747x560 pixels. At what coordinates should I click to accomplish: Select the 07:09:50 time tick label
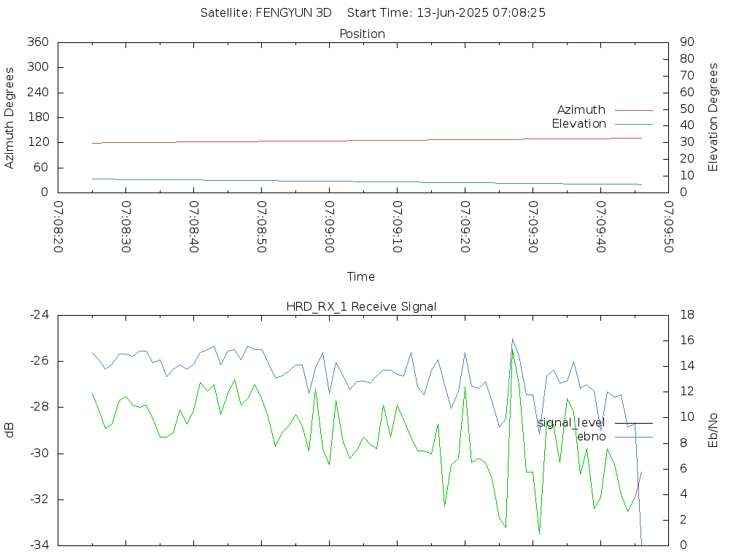(x=668, y=227)
